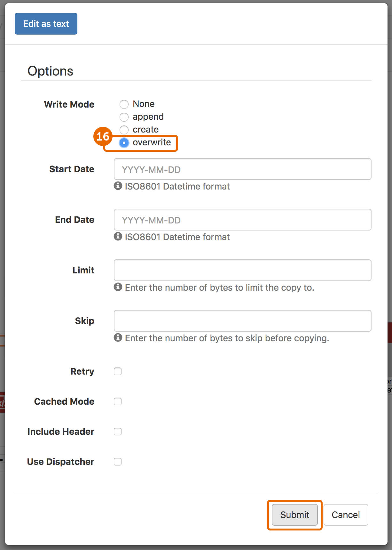Focus the End Date input field

pos(242,220)
